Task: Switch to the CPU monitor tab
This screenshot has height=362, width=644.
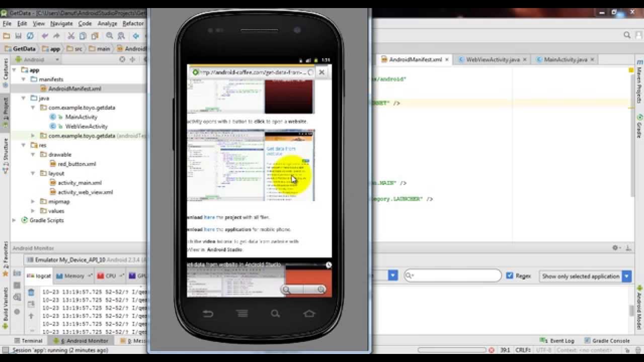Action: 110,276
